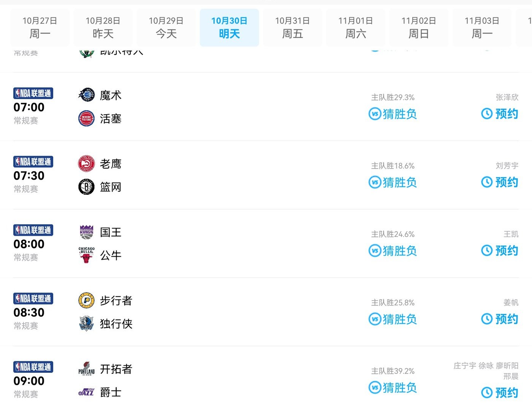Click the Utah Jazz team logo
The height and width of the screenshot is (413, 532).
tap(86, 392)
